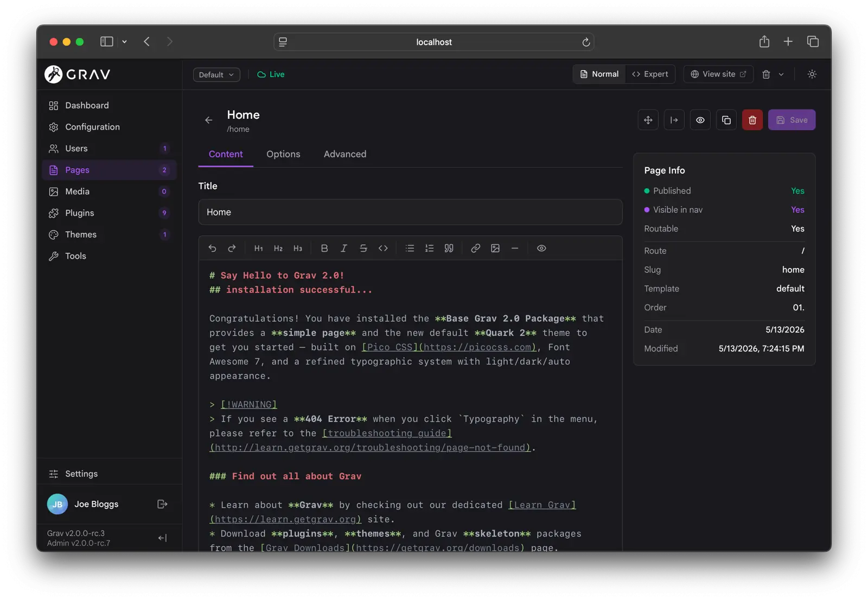868x600 pixels.
Task: Open Pages in sidebar
Action: [109, 170]
